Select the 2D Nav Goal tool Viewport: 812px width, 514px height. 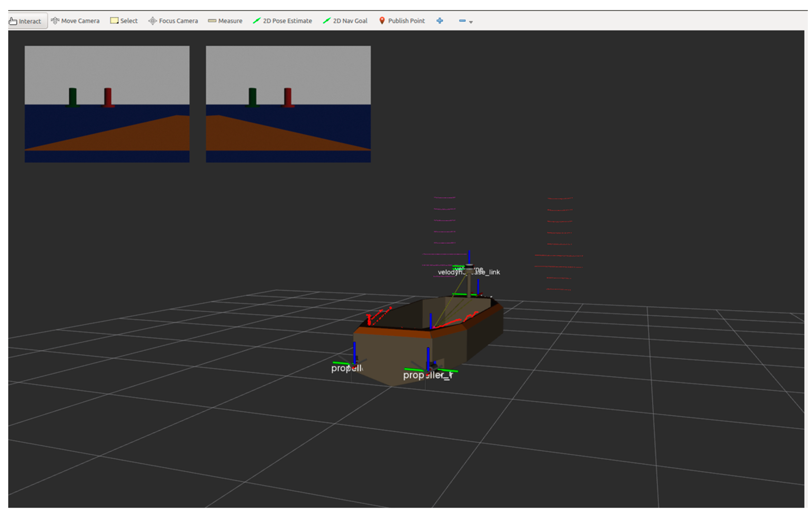[345, 21]
